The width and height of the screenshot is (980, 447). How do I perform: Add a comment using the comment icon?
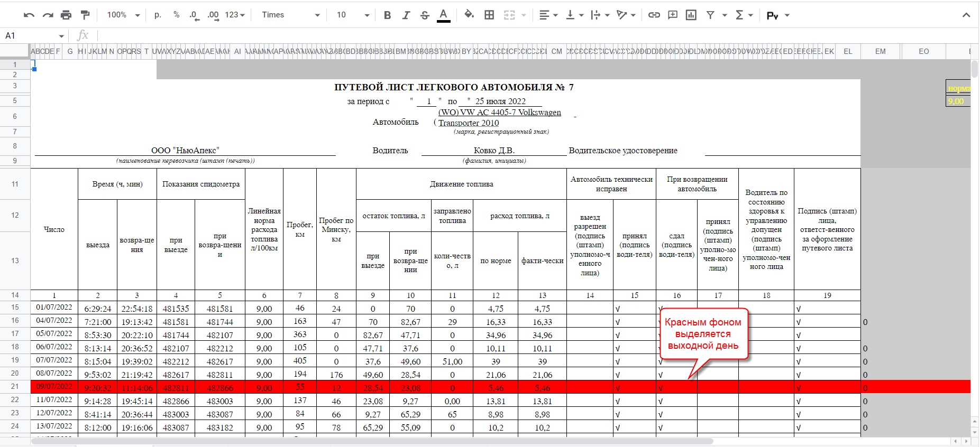click(x=672, y=15)
